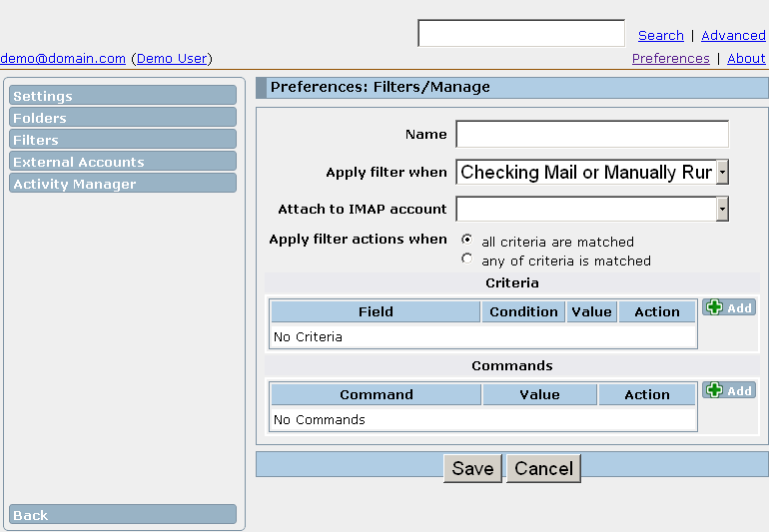
Task: Open the 'Attach to IMAP account' dropdown
Action: (x=592, y=209)
